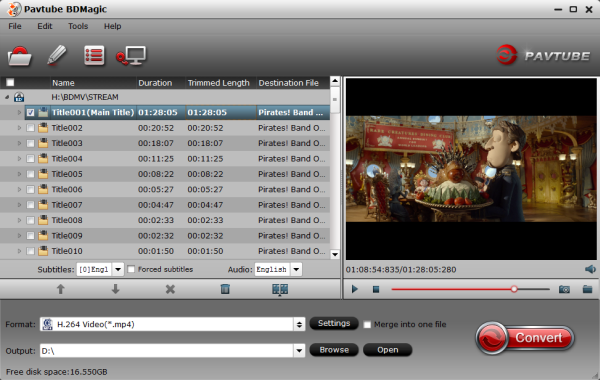This screenshot has height=380, width=600.
Task: Check the Title004 checkbox
Action: (31, 159)
